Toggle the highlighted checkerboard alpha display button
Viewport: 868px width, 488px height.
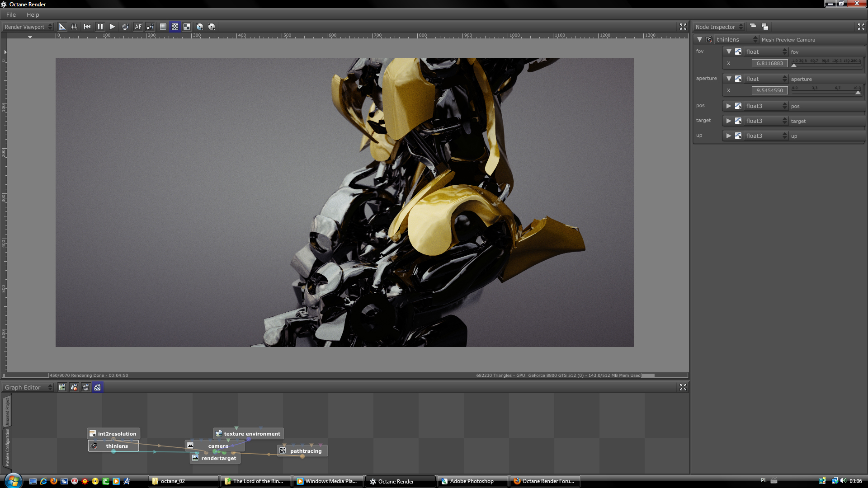[x=175, y=27]
